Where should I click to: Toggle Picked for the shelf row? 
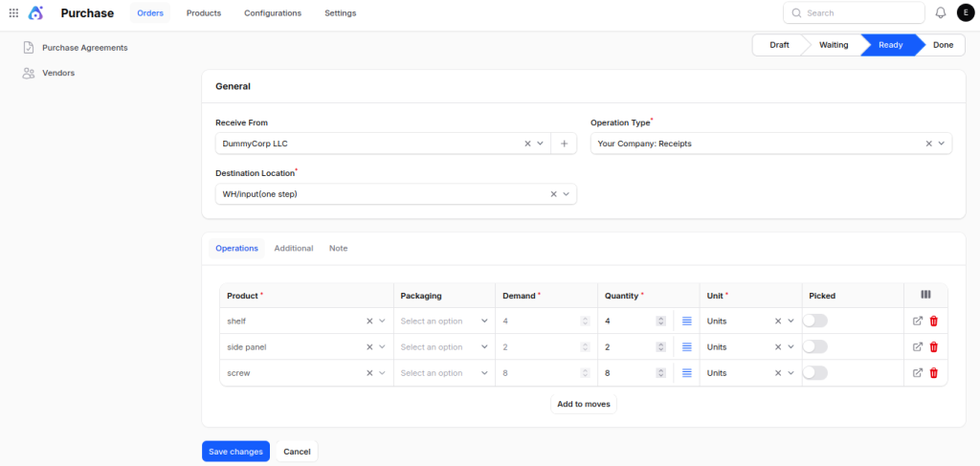tap(815, 321)
